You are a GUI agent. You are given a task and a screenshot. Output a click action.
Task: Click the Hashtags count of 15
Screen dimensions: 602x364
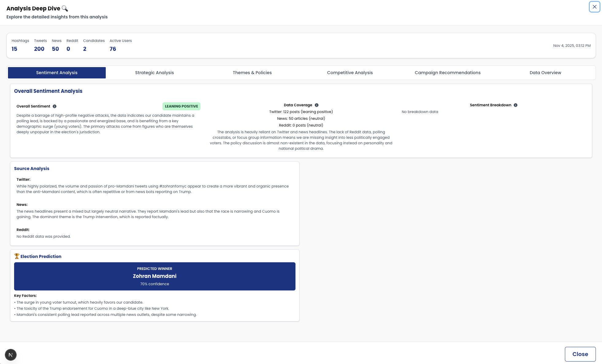[14, 49]
